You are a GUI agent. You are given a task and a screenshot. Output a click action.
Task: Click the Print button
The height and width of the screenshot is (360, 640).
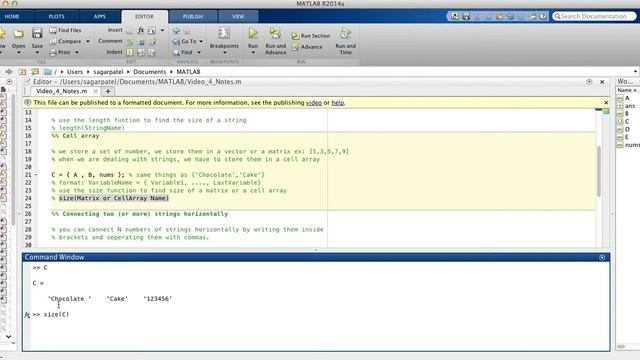point(60,52)
